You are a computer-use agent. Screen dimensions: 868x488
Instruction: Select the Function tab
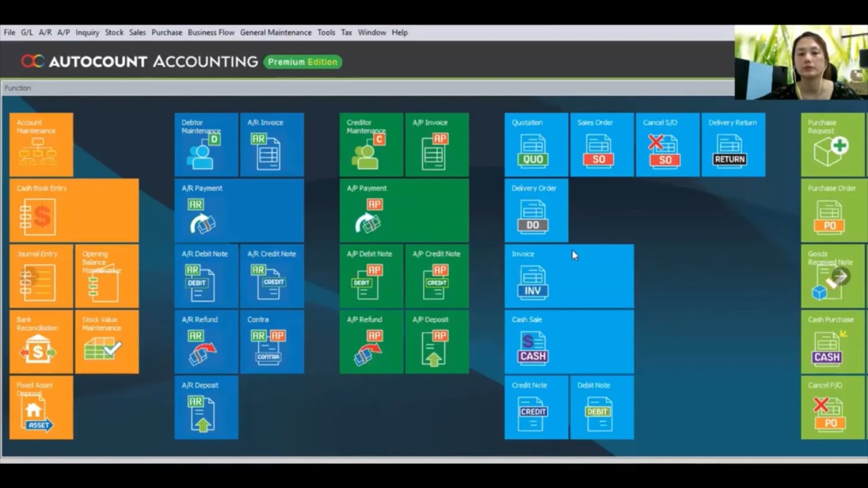click(x=18, y=88)
